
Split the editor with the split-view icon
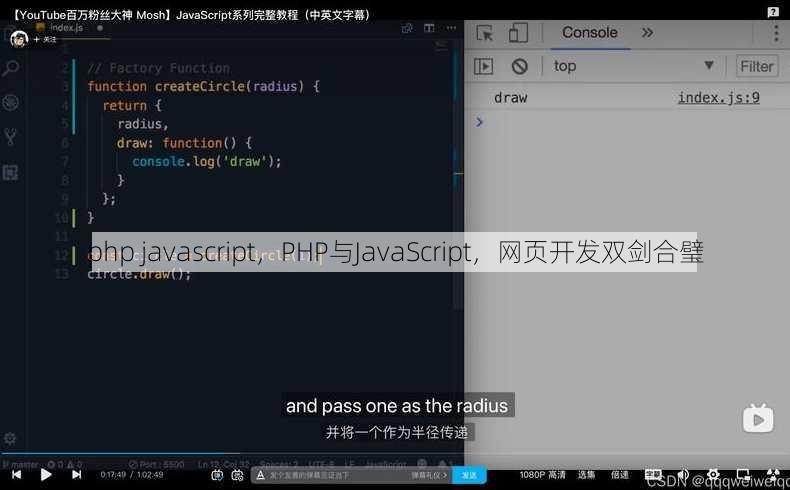pyautogui.click(x=429, y=28)
